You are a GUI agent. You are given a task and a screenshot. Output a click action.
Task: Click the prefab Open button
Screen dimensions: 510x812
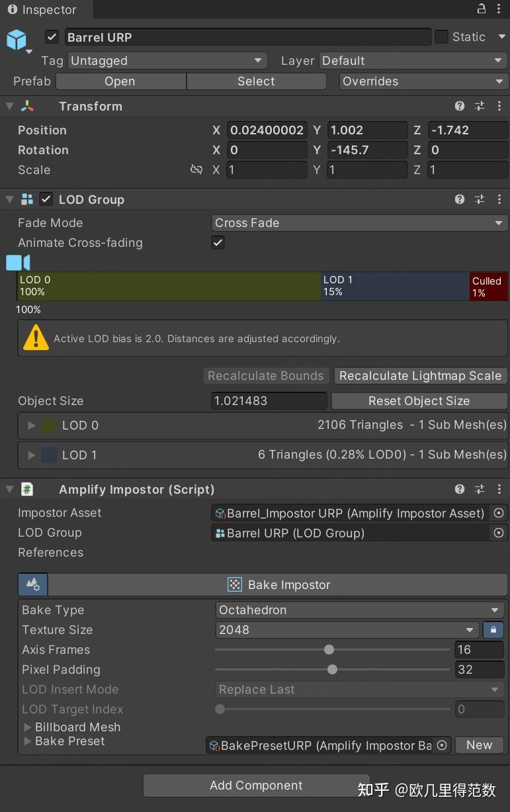pos(120,81)
